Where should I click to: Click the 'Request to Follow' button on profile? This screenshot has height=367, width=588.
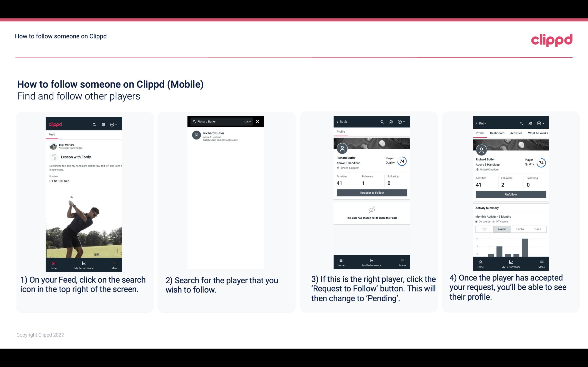372,192
